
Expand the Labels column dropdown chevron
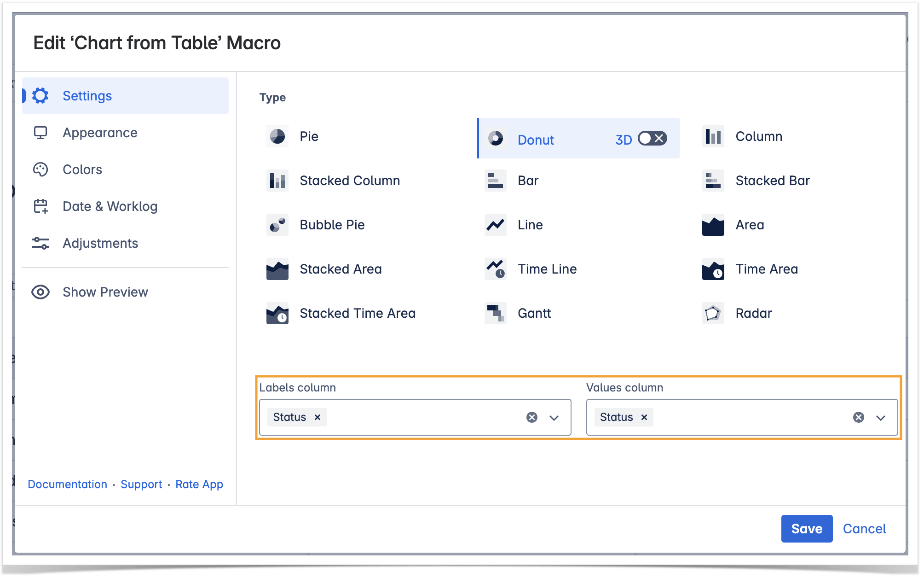click(x=554, y=418)
